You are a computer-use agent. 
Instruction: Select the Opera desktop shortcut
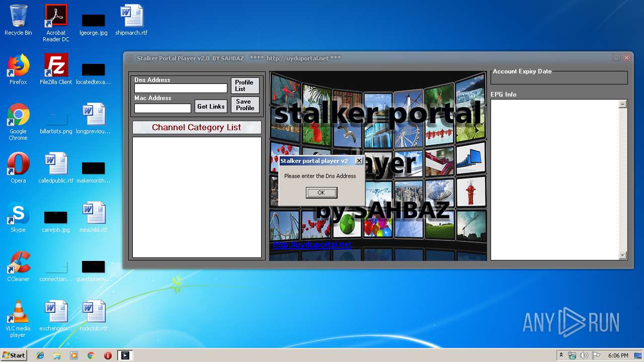click(x=18, y=168)
